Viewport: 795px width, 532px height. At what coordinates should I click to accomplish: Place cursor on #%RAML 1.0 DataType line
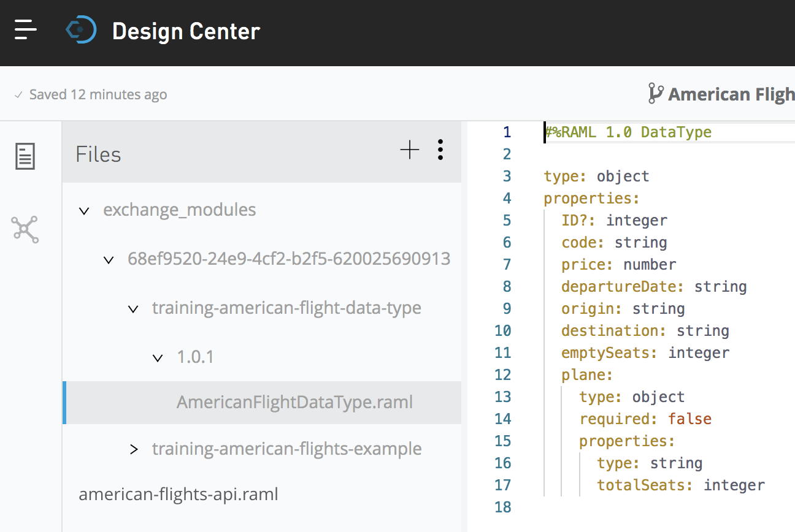click(x=628, y=132)
